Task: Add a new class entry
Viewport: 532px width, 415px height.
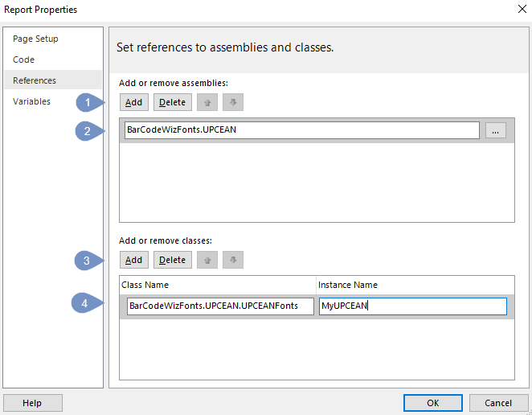Action: point(134,260)
